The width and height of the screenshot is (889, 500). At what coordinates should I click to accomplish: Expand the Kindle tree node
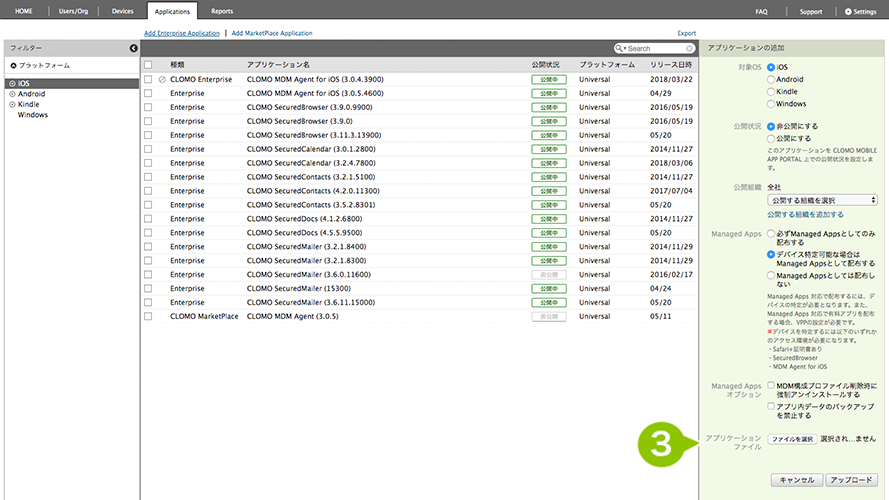point(12,104)
